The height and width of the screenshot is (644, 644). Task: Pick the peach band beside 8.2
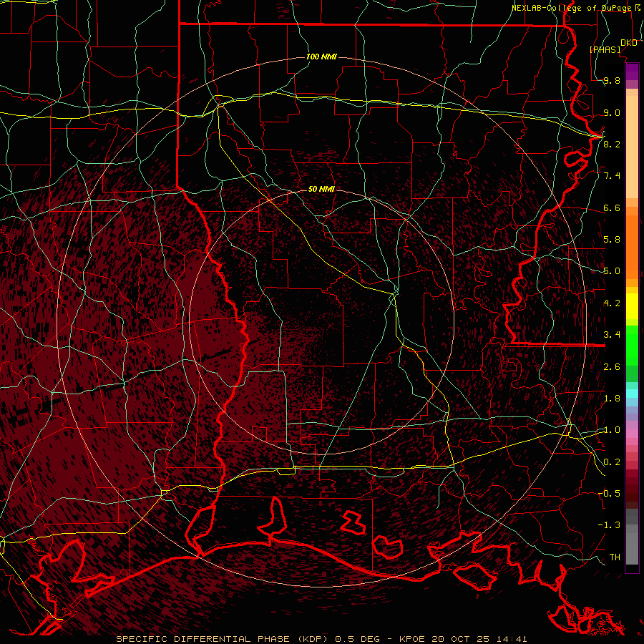click(632, 147)
